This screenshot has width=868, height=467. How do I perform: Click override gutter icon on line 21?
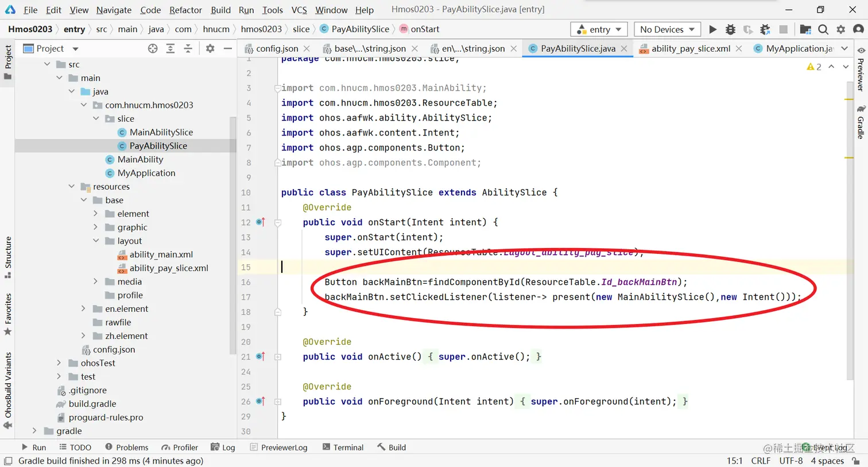click(260, 357)
